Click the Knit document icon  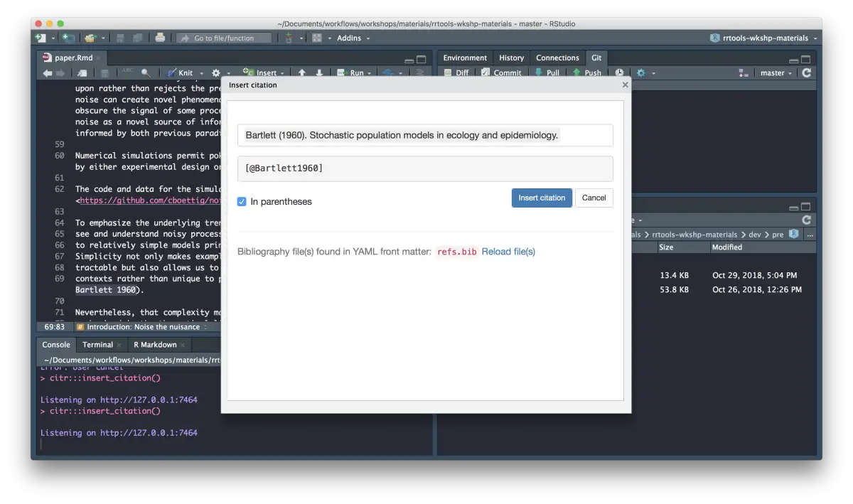pyautogui.click(x=171, y=73)
